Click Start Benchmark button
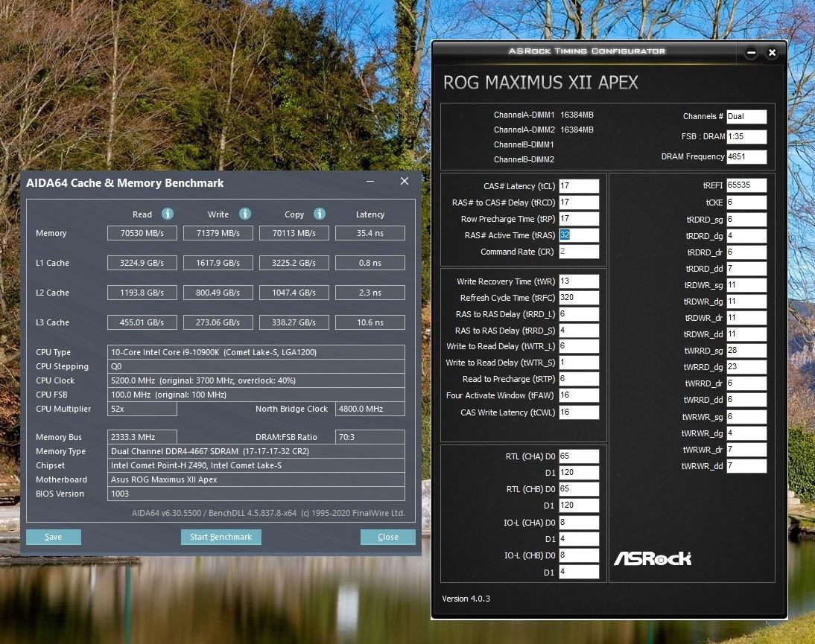 pyautogui.click(x=221, y=537)
